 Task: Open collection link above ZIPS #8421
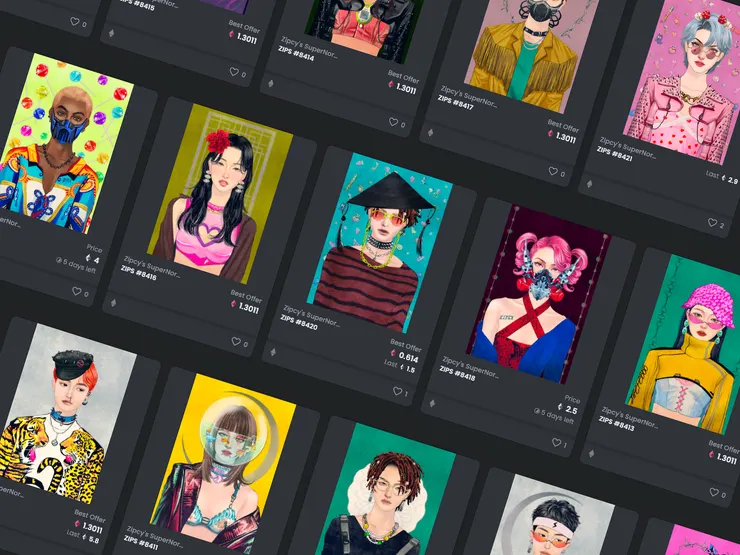628,148
